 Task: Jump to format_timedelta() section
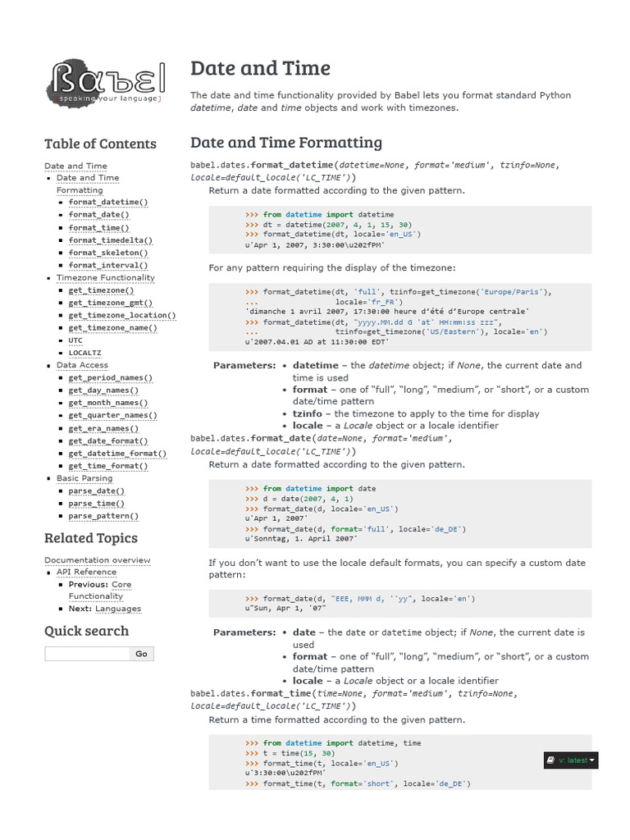pyautogui.click(x=110, y=240)
